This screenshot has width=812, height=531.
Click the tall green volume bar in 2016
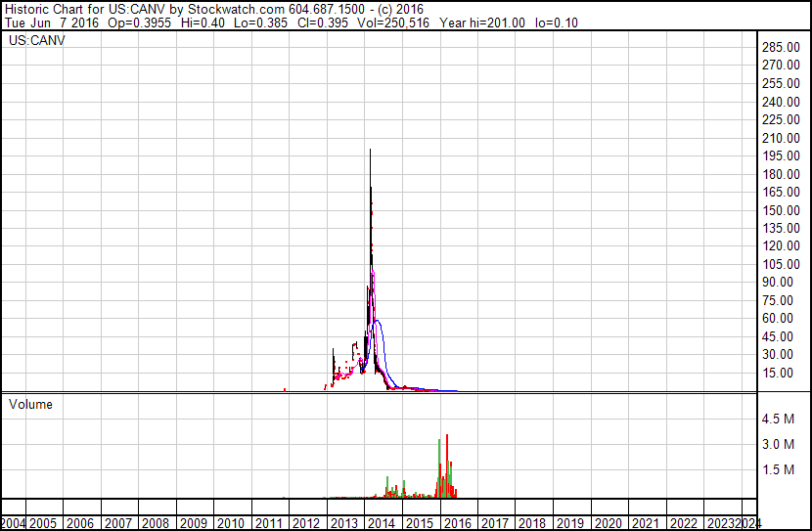coord(439,468)
